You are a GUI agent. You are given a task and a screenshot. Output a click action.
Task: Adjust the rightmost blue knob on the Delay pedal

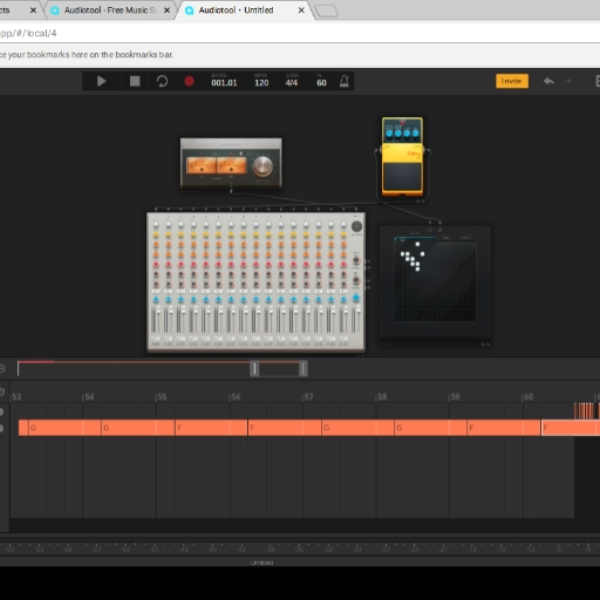pyautogui.click(x=416, y=133)
